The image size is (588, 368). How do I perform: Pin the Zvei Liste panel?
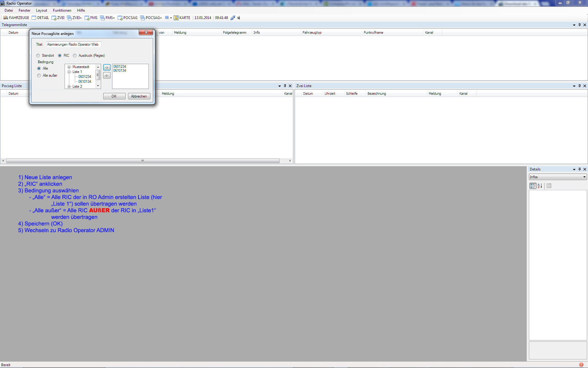tap(579, 86)
